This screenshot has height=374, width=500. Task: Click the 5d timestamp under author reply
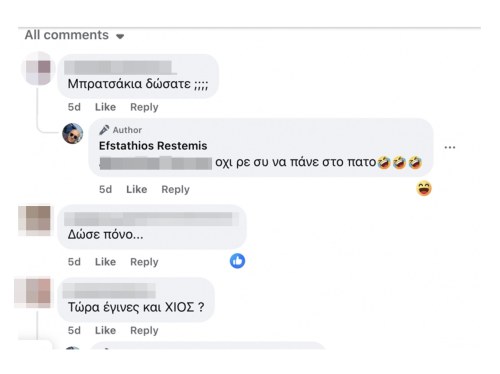[105, 189]
